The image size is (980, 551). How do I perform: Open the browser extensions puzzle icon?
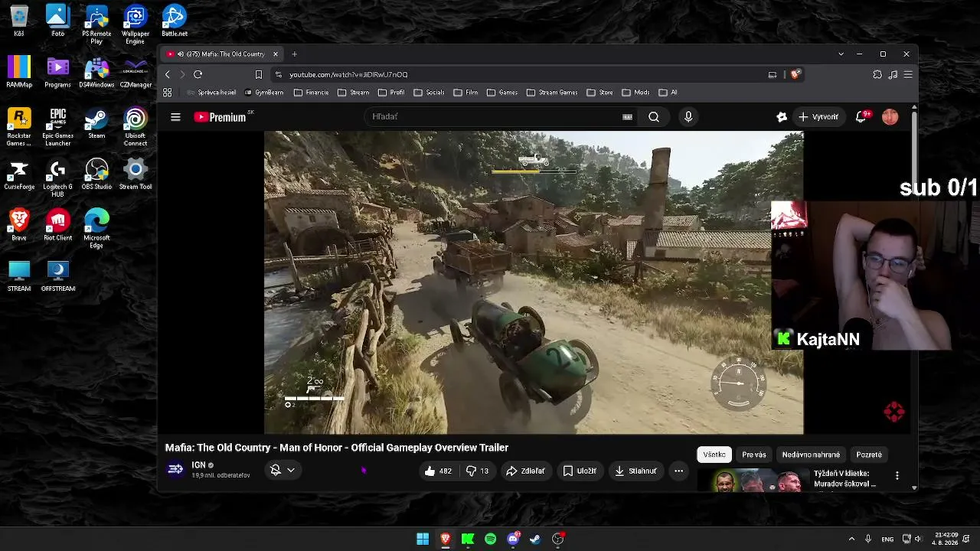(877, 74)
